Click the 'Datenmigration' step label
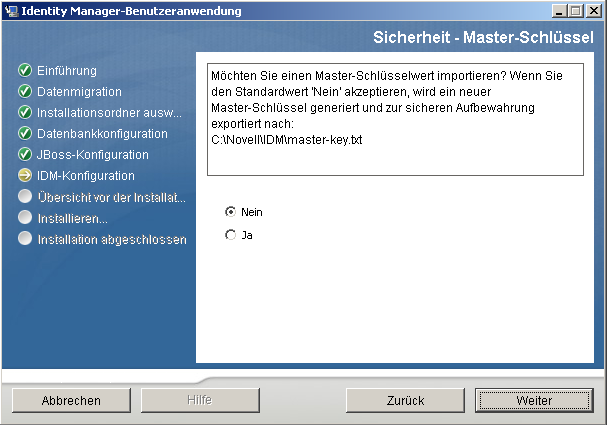This screenshot has width=607, height=425. (79, 92)
